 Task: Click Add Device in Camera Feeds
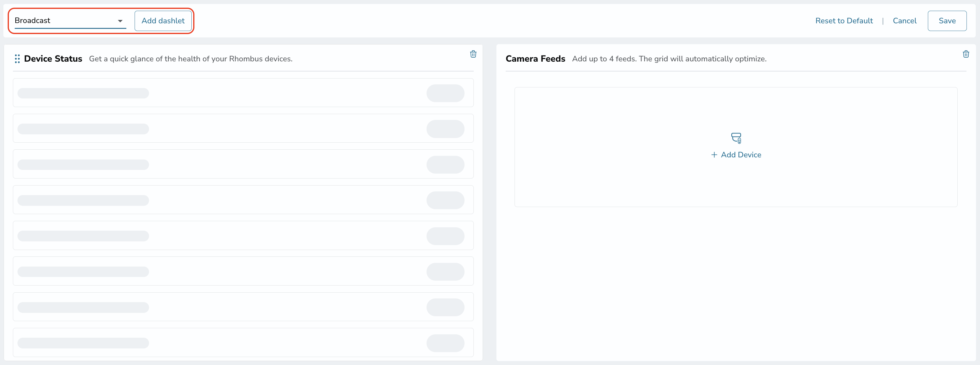736,155
